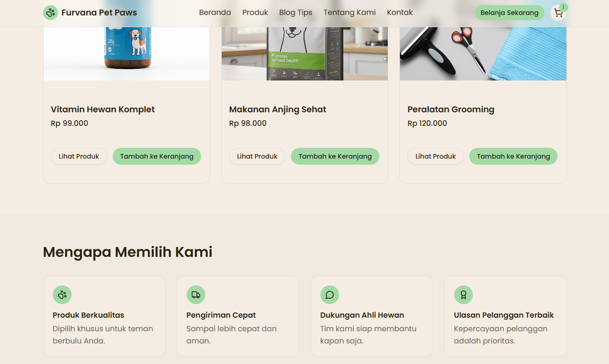Go to Beranda in navigation
The width and height of the screenshot is (609, 364).
click(215, 13)
